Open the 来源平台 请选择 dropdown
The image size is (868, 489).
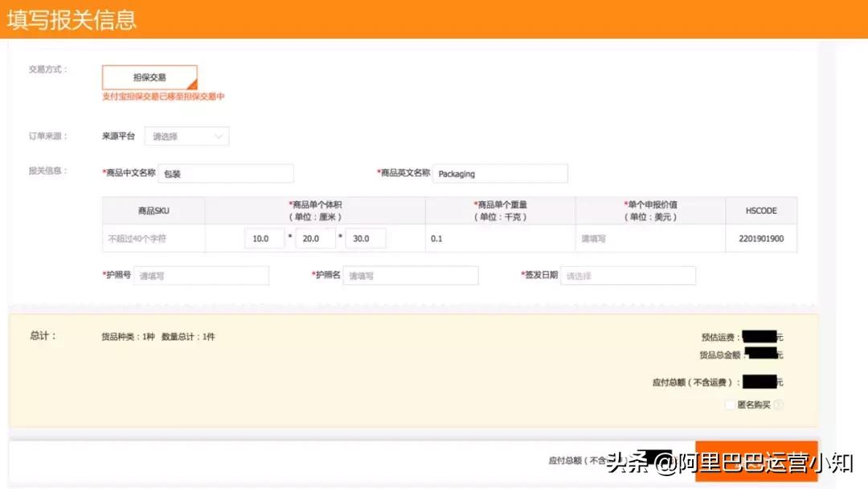point(186,136)
